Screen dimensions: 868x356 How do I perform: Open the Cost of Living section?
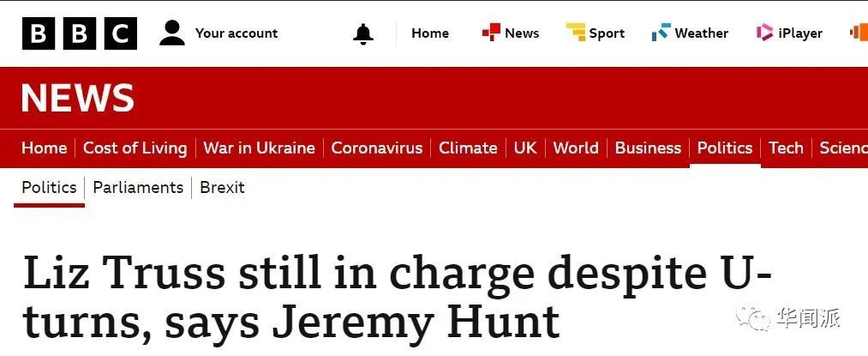click(x=135, y=148)
